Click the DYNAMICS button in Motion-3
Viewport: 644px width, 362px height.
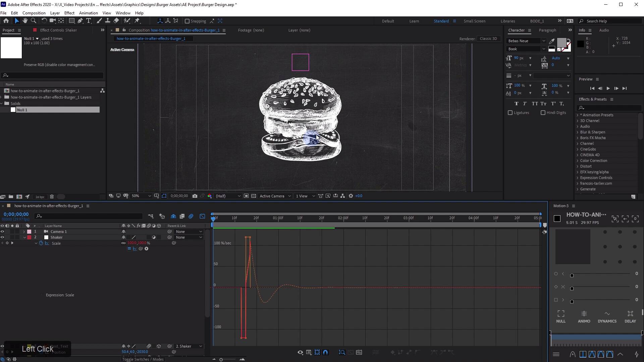[x=607, y=317]
